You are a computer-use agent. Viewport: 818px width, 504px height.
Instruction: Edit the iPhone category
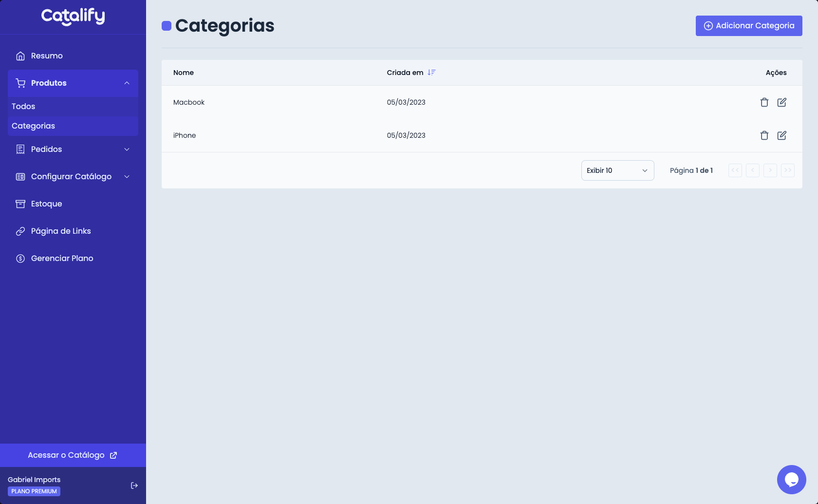782,135
